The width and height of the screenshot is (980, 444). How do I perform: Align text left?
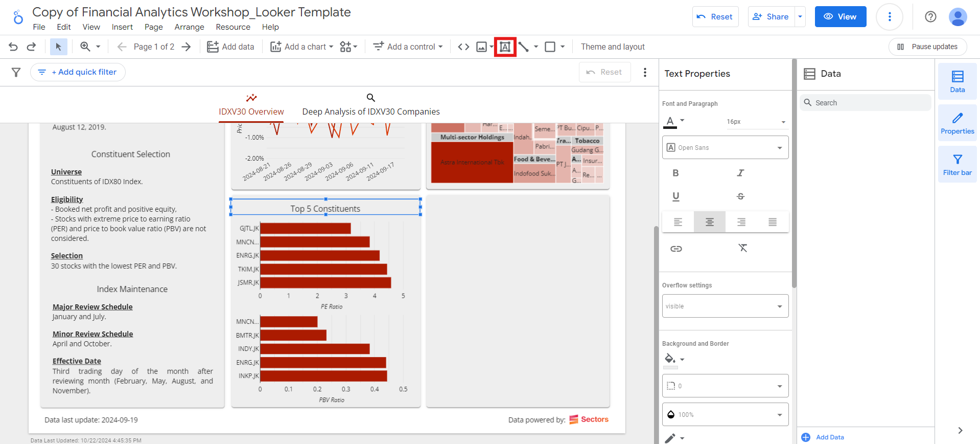point(678,222)
